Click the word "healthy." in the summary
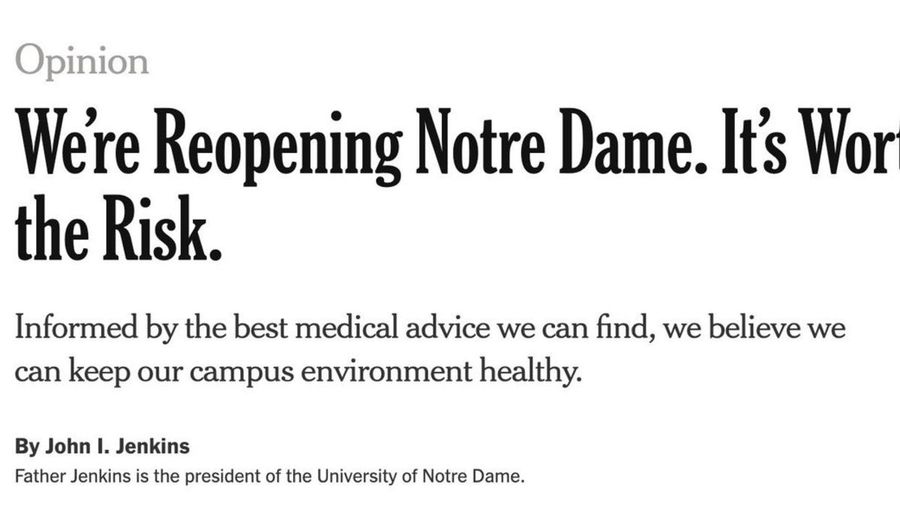 tap(531, 372)
